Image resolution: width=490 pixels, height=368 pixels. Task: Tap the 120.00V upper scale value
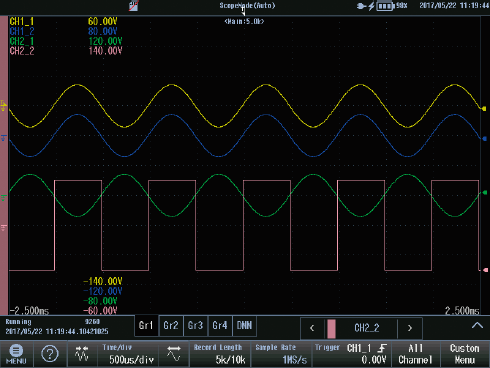coord(105,41)
